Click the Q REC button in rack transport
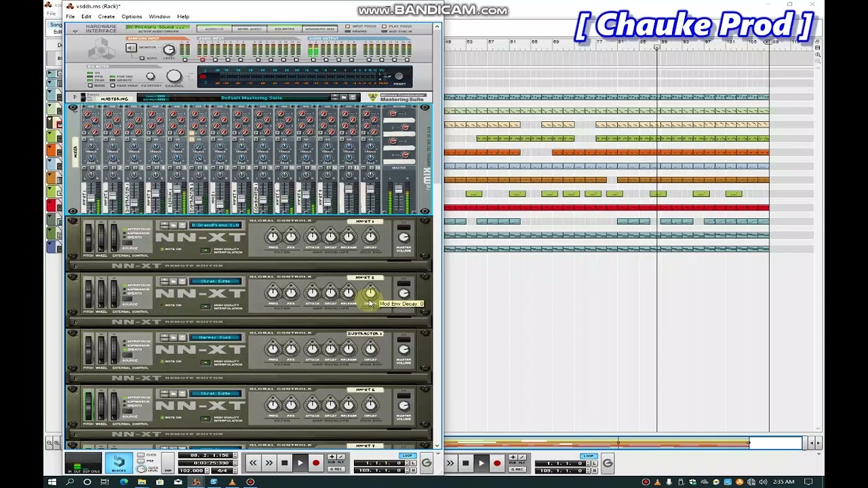The height and width of the screenshot is (488, 868). click(336, 469)
